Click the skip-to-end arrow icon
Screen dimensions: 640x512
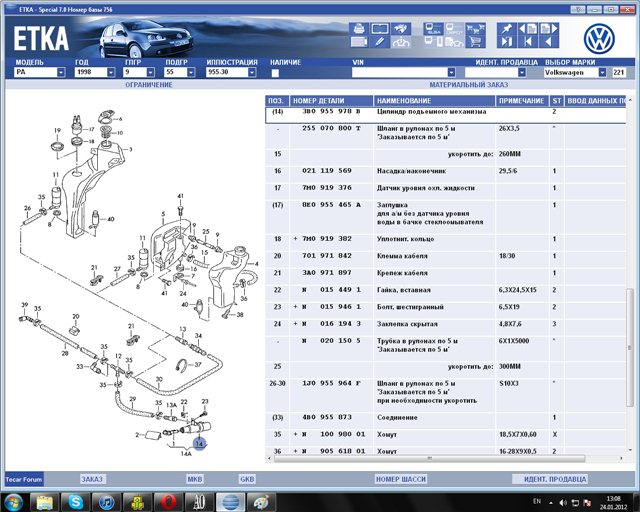click(507, 42)
